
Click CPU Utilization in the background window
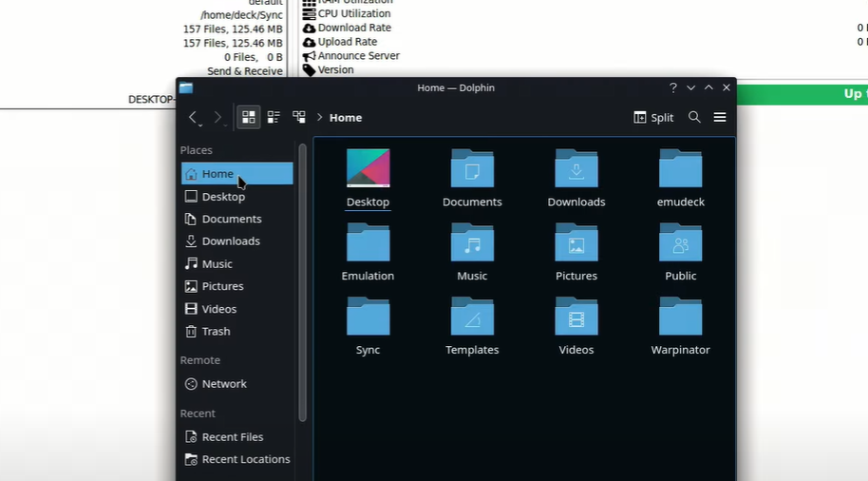353,13
